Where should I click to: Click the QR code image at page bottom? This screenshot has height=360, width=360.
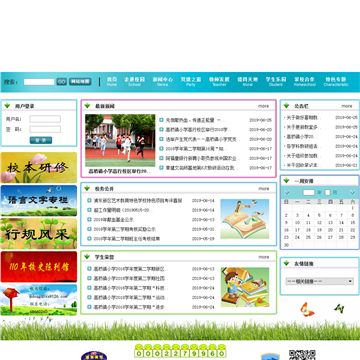tap(302, 355)
